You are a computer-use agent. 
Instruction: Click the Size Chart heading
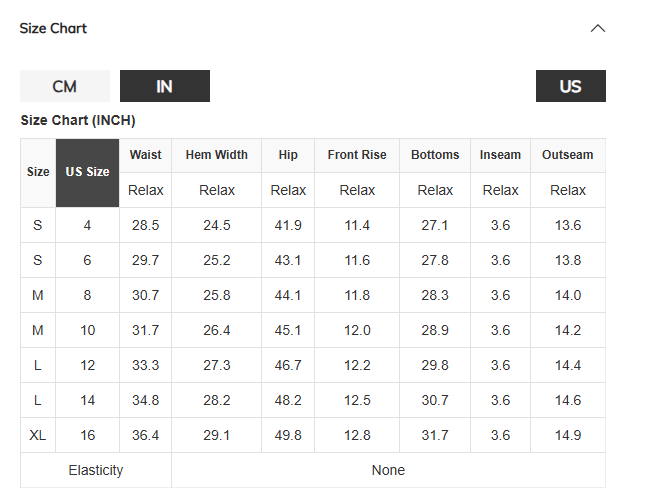click(53, 28)
